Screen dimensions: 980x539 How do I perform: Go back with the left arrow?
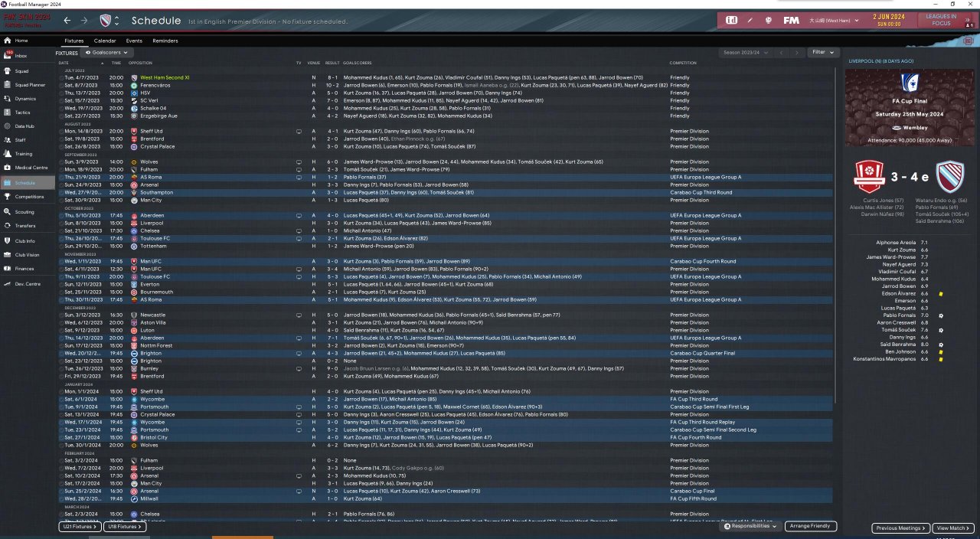pos(67,21)
